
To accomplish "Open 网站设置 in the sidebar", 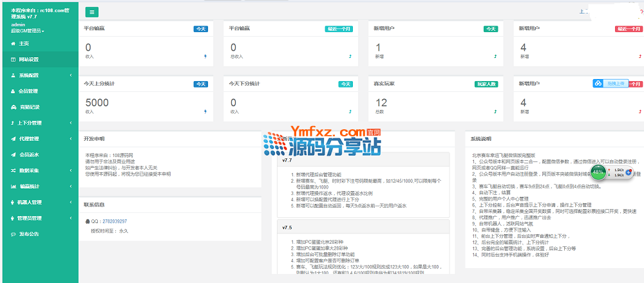I will point(29,59).
